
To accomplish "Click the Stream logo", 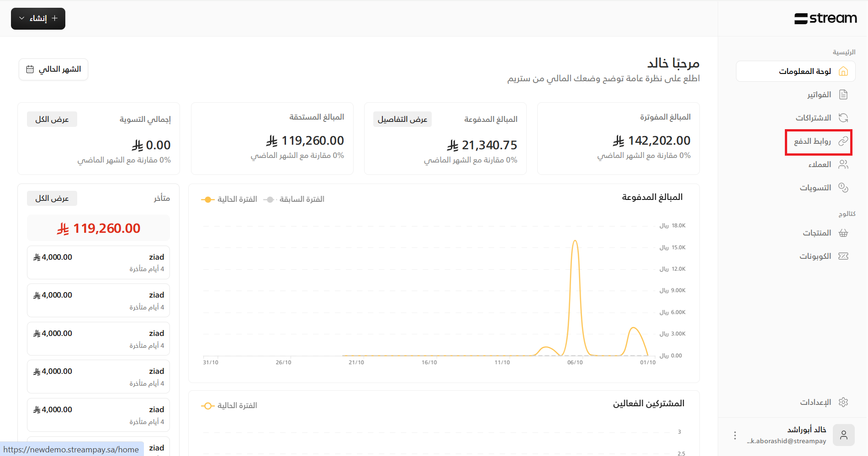I will tap(825, 18).
